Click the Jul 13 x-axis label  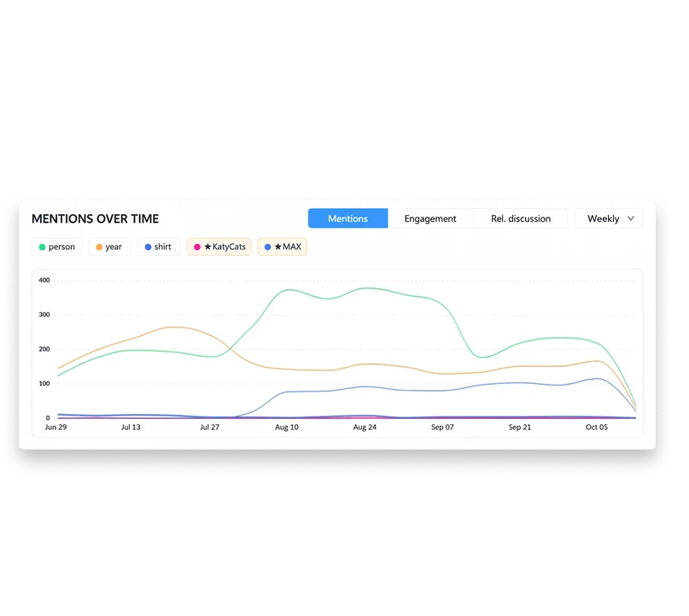click(x=131, y=427)
